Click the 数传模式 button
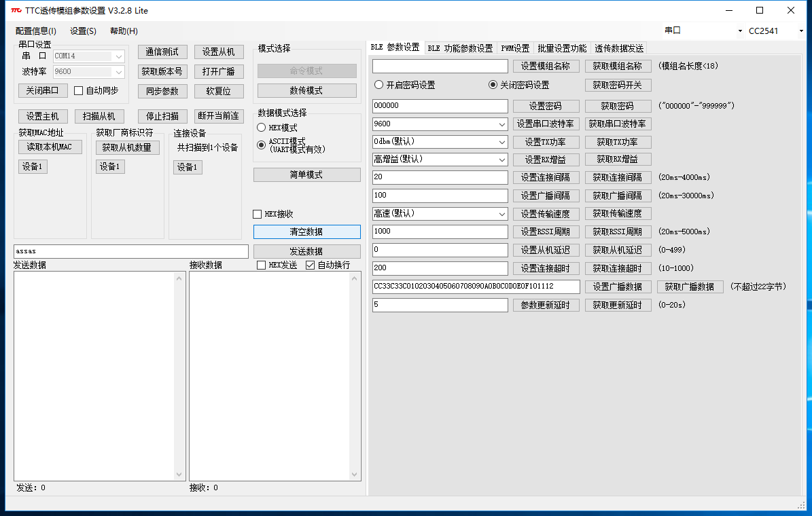Viewport: 812px width, 516px height. (x=307, y=90)
